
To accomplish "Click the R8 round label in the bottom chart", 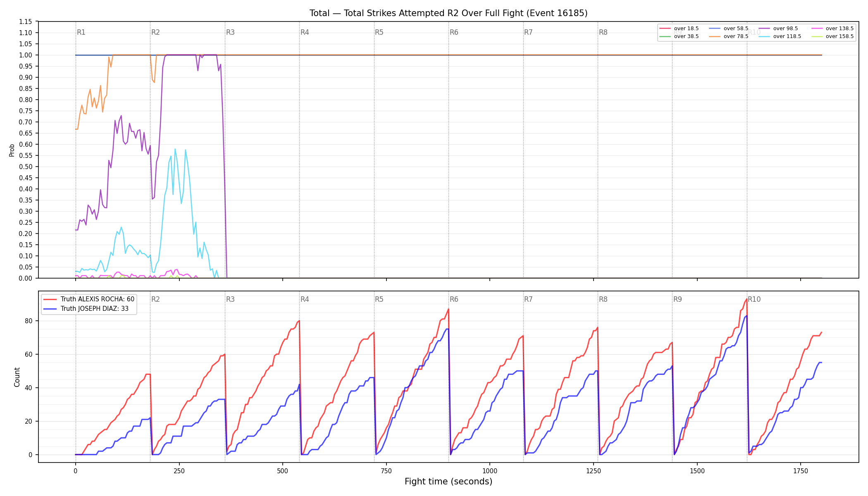I will coord(603,299).
